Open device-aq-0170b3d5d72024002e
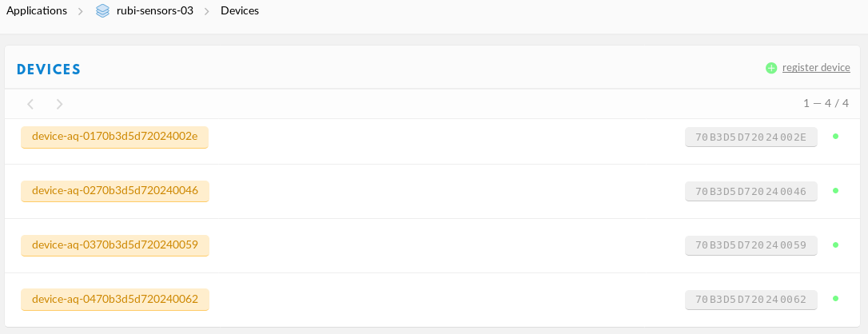The height and width of the screenshot is (334, 868). (114, 137)
